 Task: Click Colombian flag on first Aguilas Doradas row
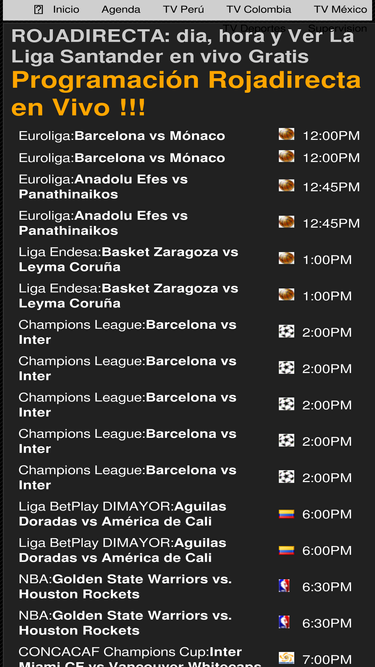click(286, 514)
